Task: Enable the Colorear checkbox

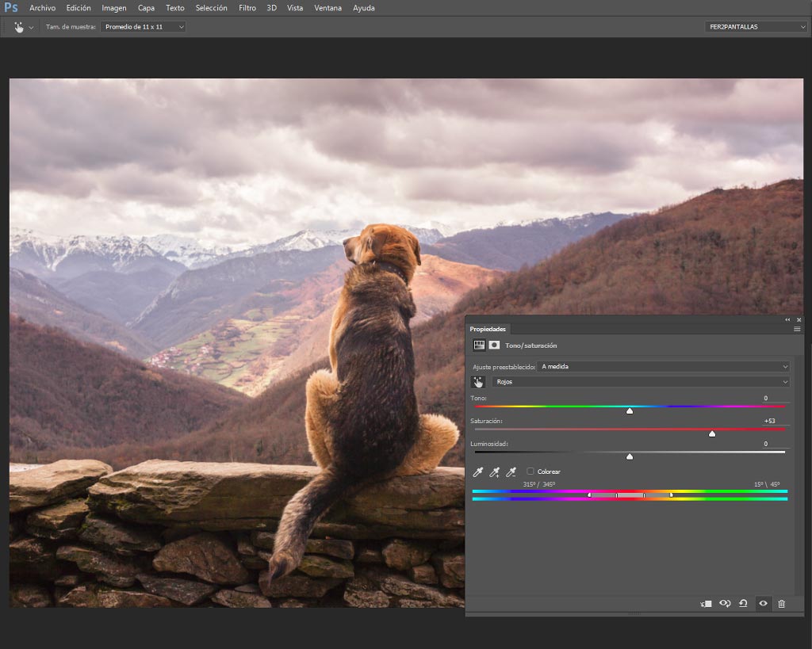Action: tap(530, 471)
